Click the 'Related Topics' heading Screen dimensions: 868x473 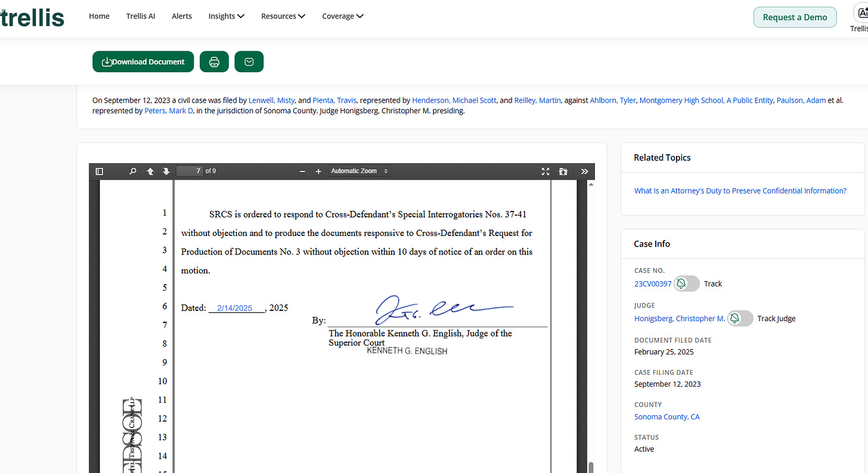[x=662, y=157]
